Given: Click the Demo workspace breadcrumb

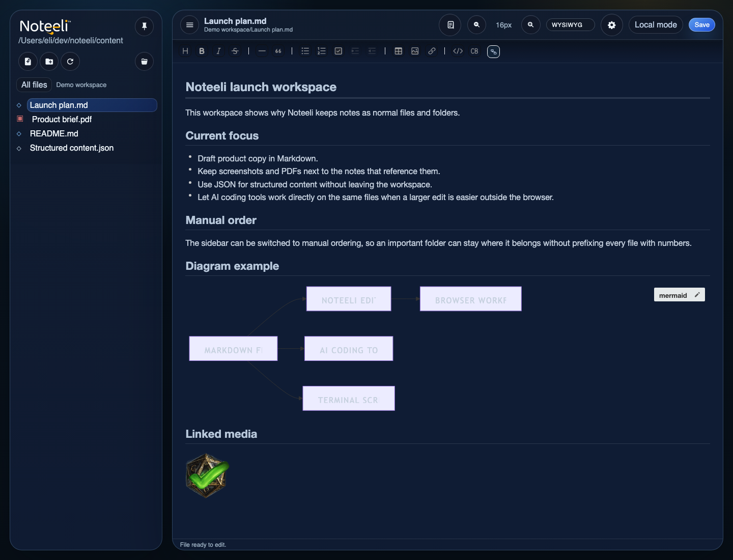Looking at the screenshot, I should click(x=81, y=85).
